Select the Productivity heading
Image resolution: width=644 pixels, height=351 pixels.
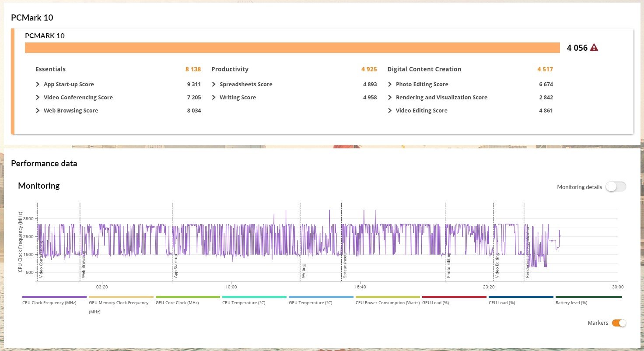tap(230, 69)
